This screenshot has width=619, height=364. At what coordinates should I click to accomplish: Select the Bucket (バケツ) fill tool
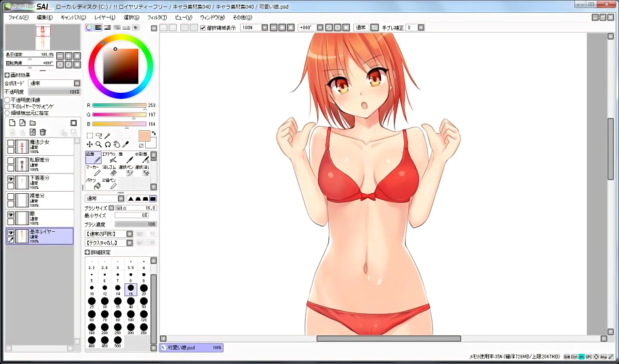(94, 183)
